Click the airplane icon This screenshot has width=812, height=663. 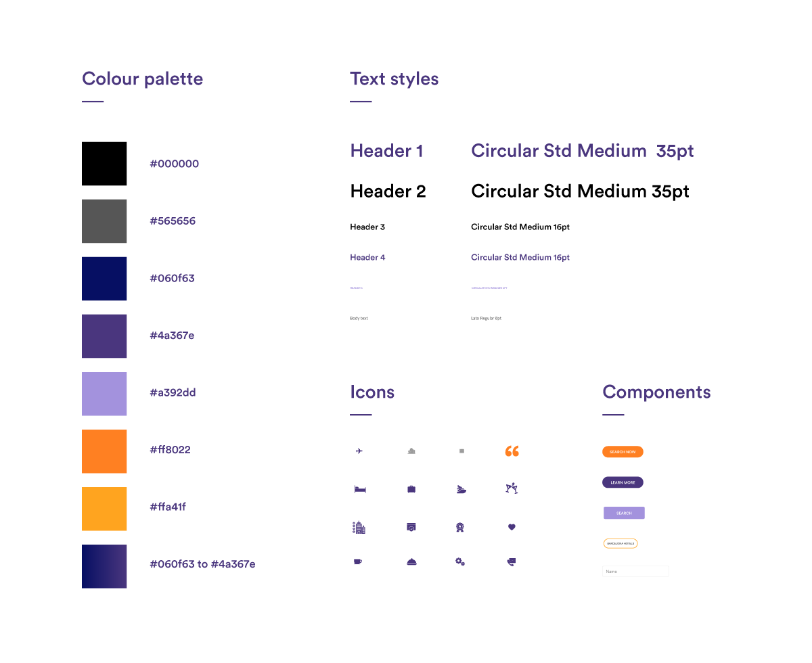tap(359, 451)
